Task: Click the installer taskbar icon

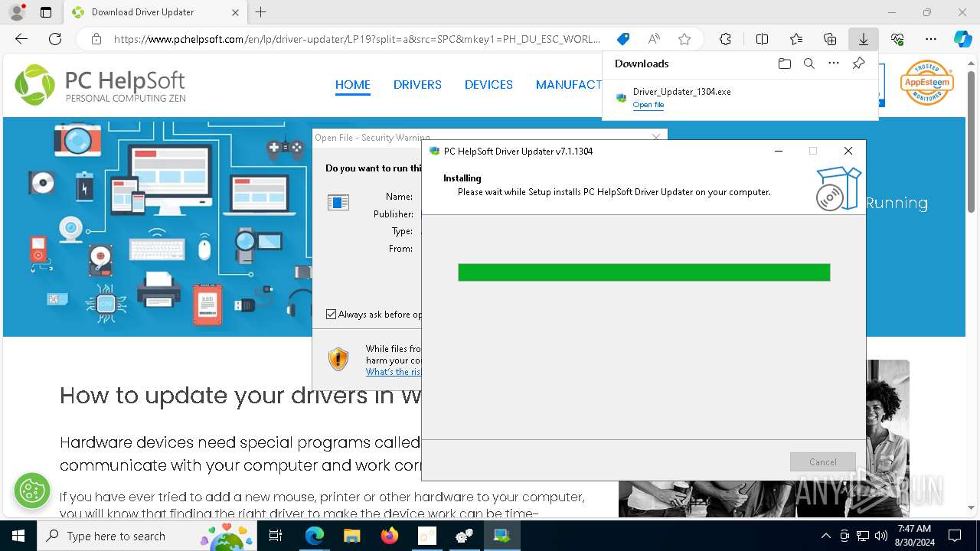Action: coord(502,536)
